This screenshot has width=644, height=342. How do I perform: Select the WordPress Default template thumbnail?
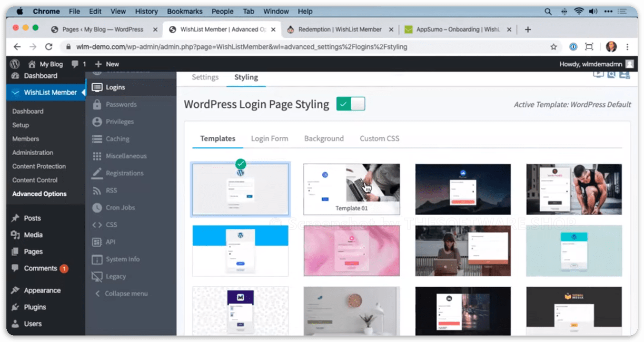240,189
